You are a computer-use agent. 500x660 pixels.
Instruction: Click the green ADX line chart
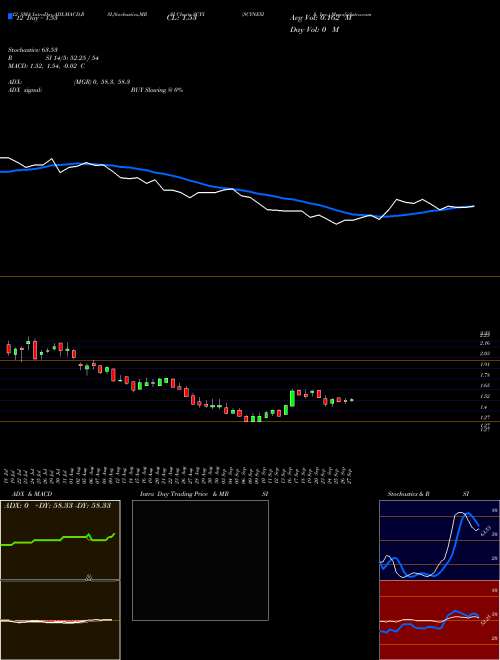(60, 540)
